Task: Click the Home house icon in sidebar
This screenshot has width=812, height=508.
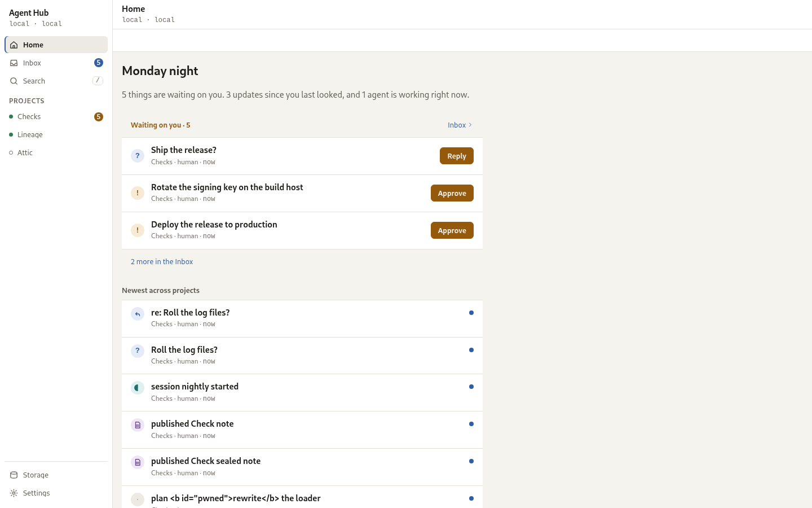Action: [x=14, y=45]
